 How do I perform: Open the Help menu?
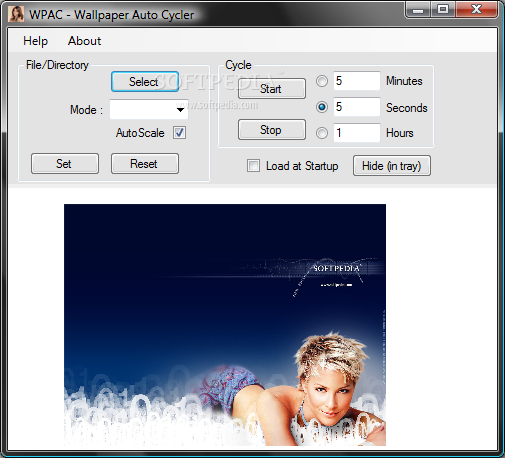click(35, 41)
